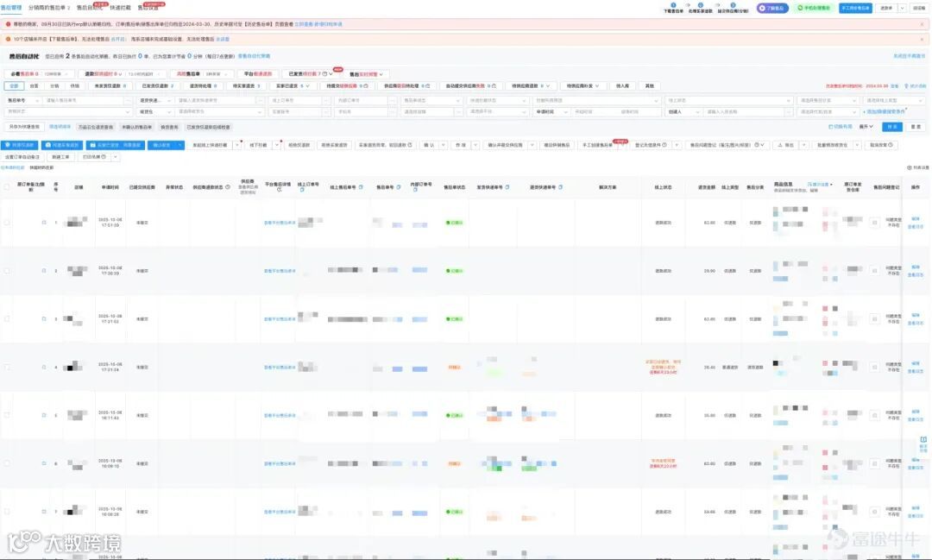Click the 统计店铺 icon link at far right
This screenshot has height=560, width=932.
click(x=917, y=86)
